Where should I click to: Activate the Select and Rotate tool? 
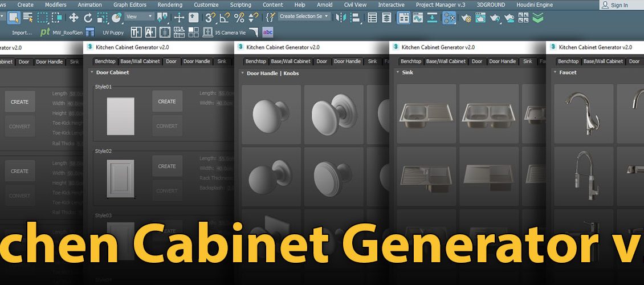pos(88,17)
